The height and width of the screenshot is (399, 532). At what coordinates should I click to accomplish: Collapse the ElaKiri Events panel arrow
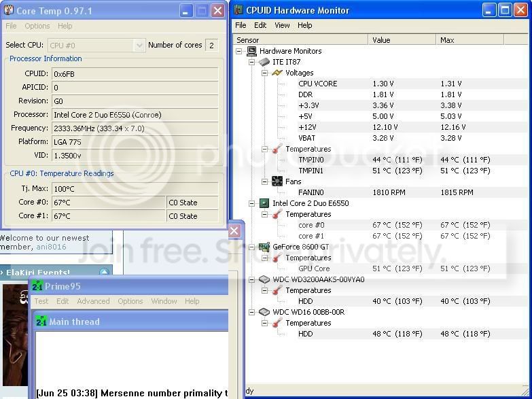[105, 272]
